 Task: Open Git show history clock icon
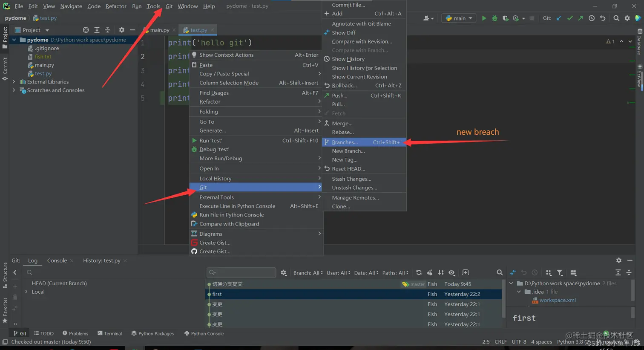click(x=592, y=18)
